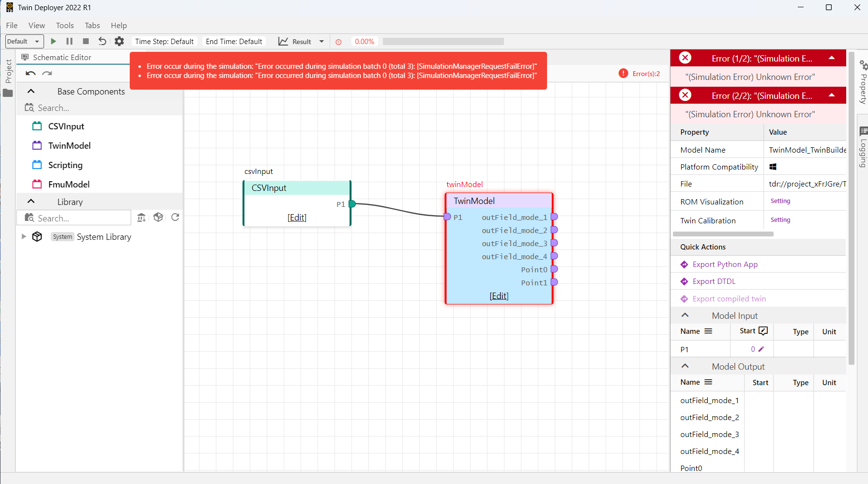Edit P1 start value pencil icon
Screen dimensions: 868x484
[x=761, y=349]
